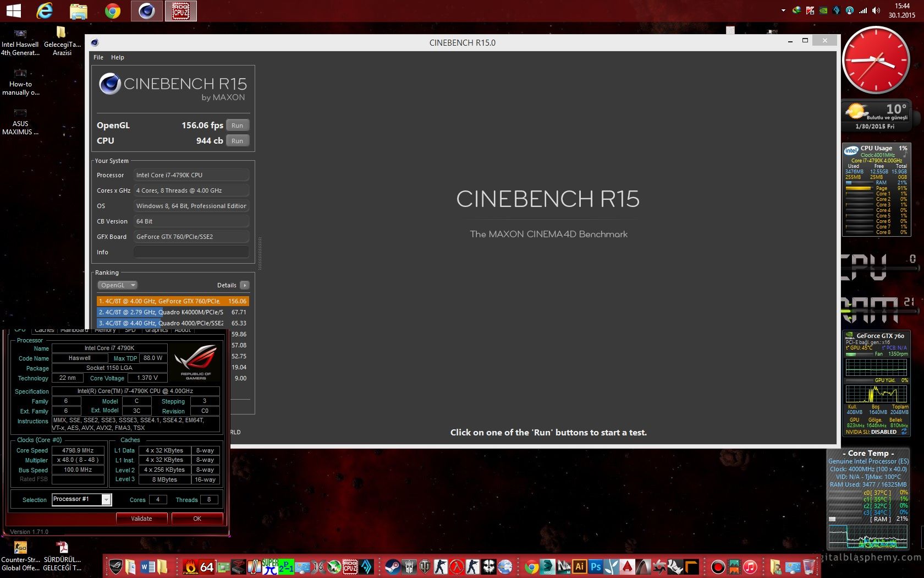Open the NVIDIA tray icon
The image size is (924, 578).
click(x=823, y=10)
